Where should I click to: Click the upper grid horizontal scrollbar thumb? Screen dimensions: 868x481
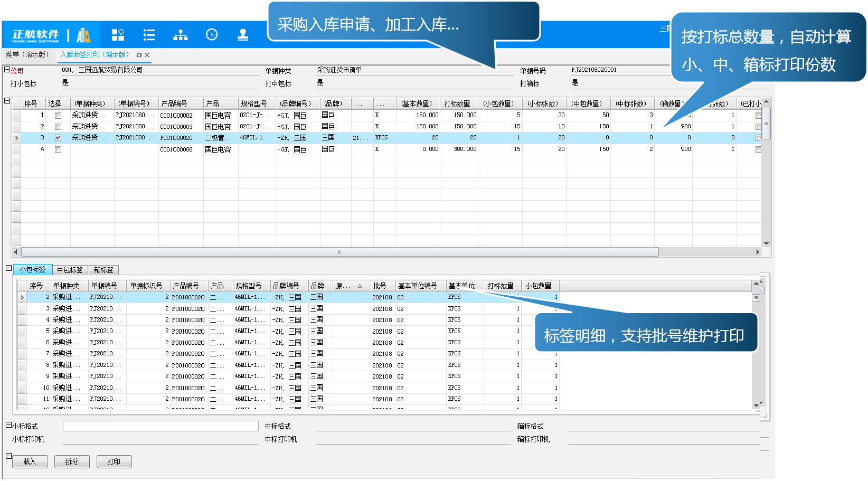click(x=339, y=252)
